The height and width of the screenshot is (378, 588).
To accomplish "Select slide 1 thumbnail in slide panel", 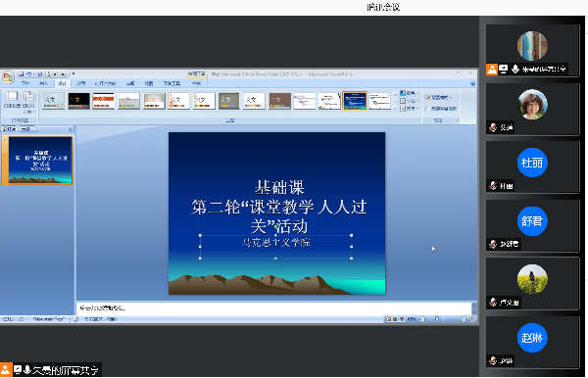I will pyautogui.click(x=40, y=161).
